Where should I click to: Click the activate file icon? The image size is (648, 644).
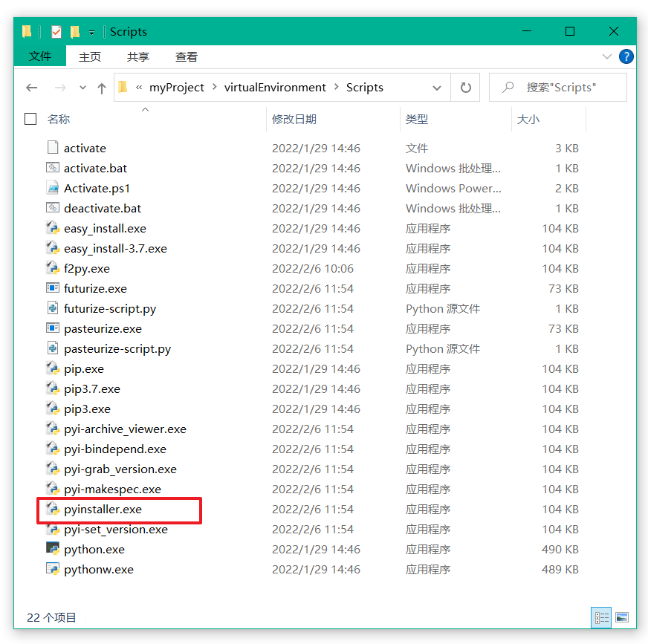point(53,148)
